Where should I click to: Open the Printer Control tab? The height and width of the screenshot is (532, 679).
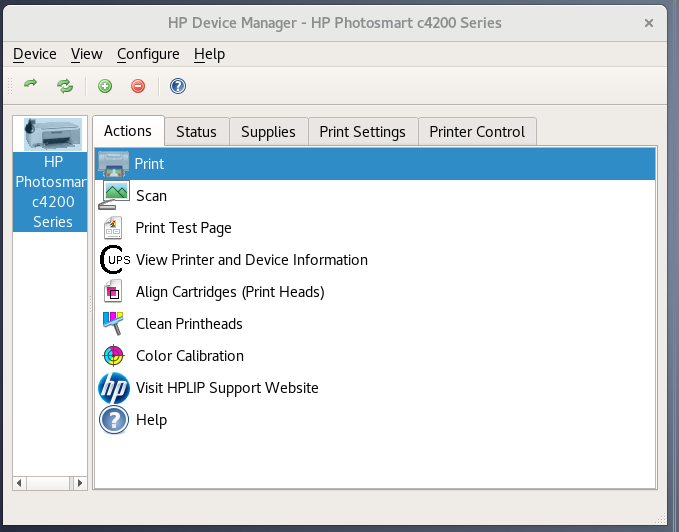point(477,132)
